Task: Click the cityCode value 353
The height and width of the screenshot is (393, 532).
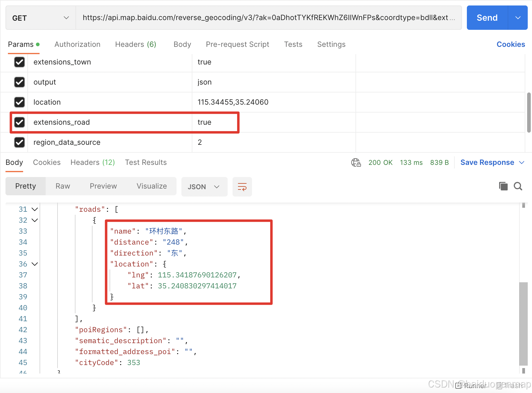Action: (134, 363)
